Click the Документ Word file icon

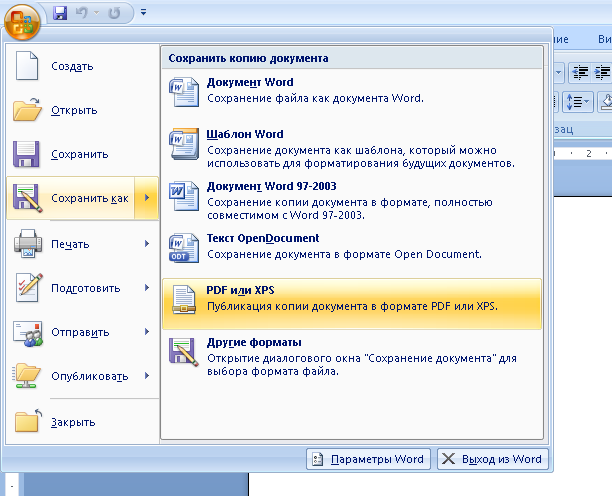pos(184,92)
